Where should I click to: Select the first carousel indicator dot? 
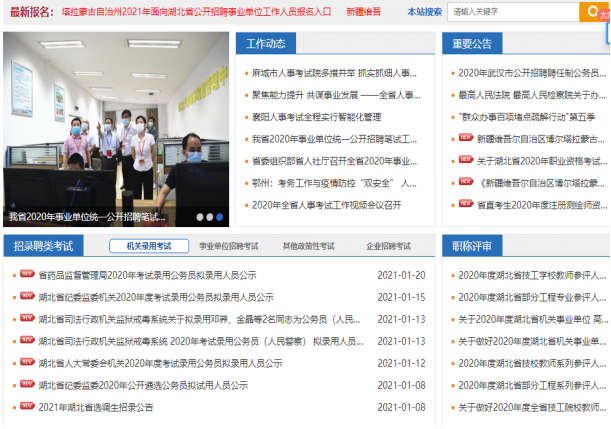click(199, 216)
